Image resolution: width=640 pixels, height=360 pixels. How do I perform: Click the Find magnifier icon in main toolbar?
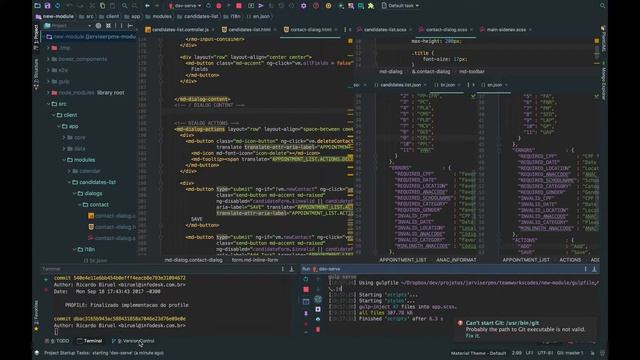[x=124, y=6]
